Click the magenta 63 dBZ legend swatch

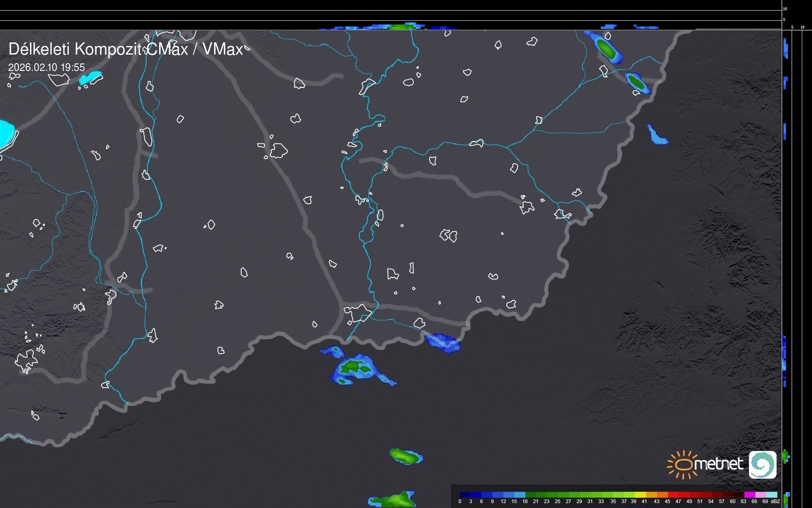(x=749, y=495)
